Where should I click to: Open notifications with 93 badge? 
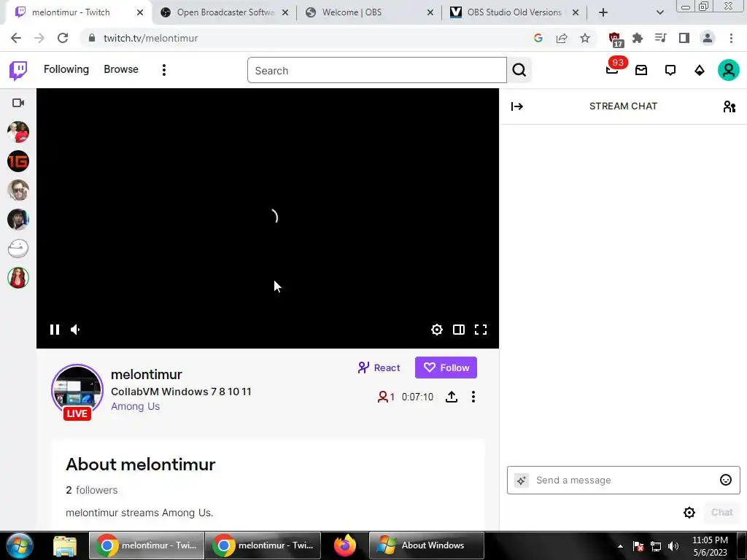[613, 69]
